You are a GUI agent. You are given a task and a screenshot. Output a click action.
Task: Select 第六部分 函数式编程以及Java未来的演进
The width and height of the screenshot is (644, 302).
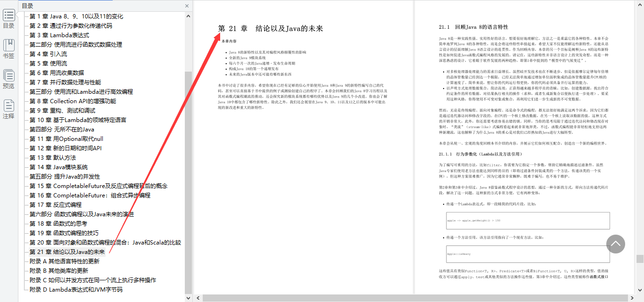(x=82, y=214)
